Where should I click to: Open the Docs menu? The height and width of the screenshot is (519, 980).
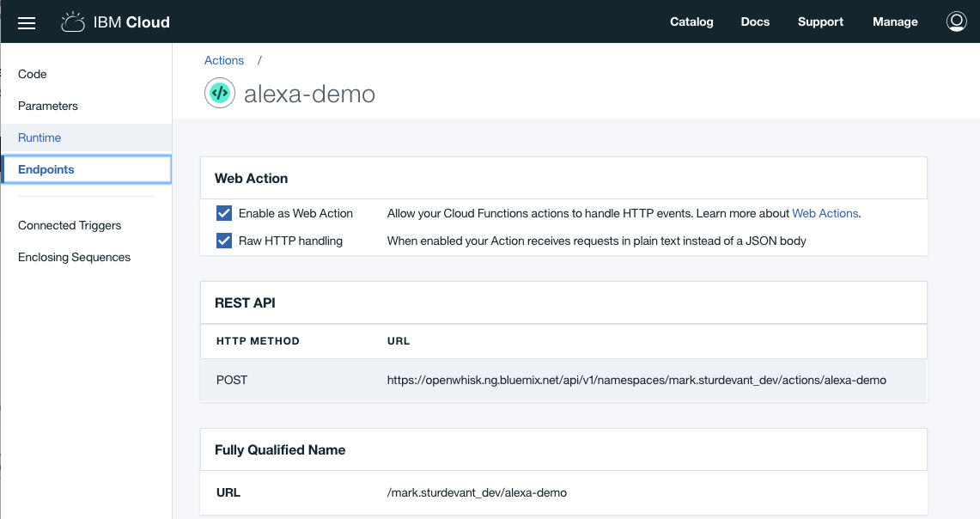(755, 21)
